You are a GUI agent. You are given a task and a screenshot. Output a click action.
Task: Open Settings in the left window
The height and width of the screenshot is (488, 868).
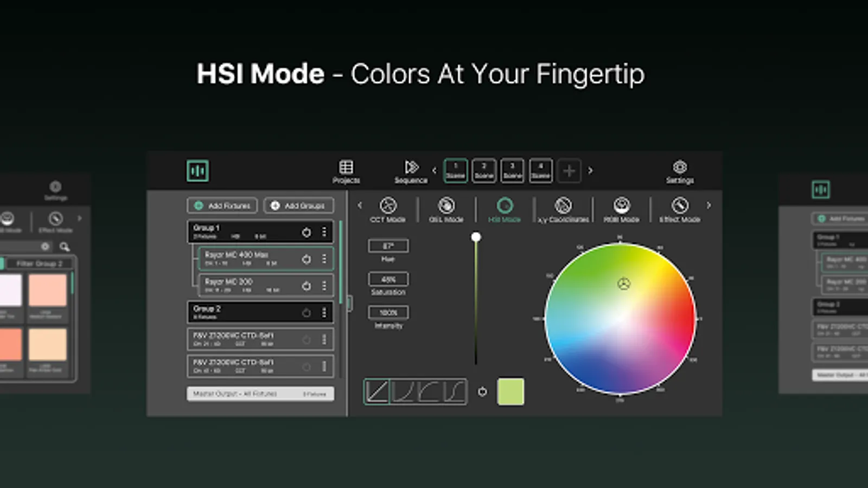[55, 190]
